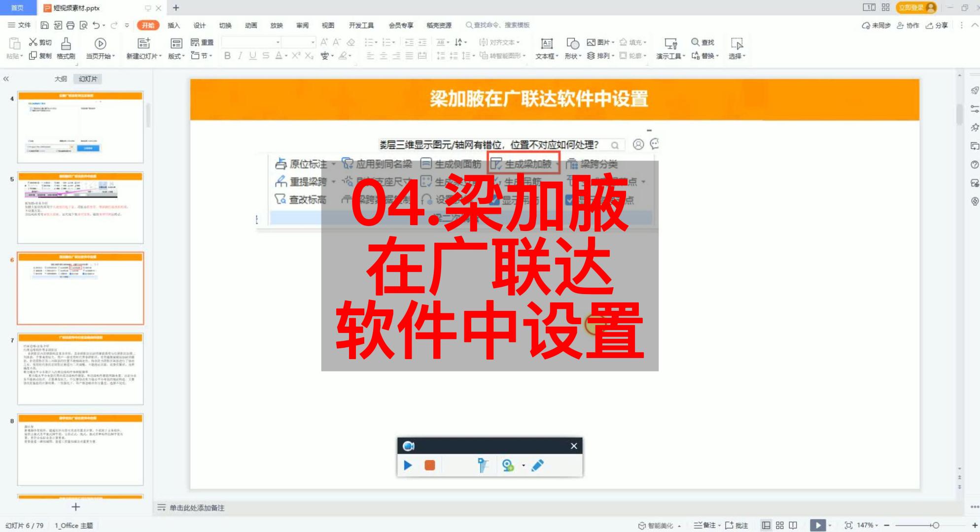The height and width of the screenshot is (532, 980).
Task: Click the clear formatting eraser icon
Action: tap(351, 42)
